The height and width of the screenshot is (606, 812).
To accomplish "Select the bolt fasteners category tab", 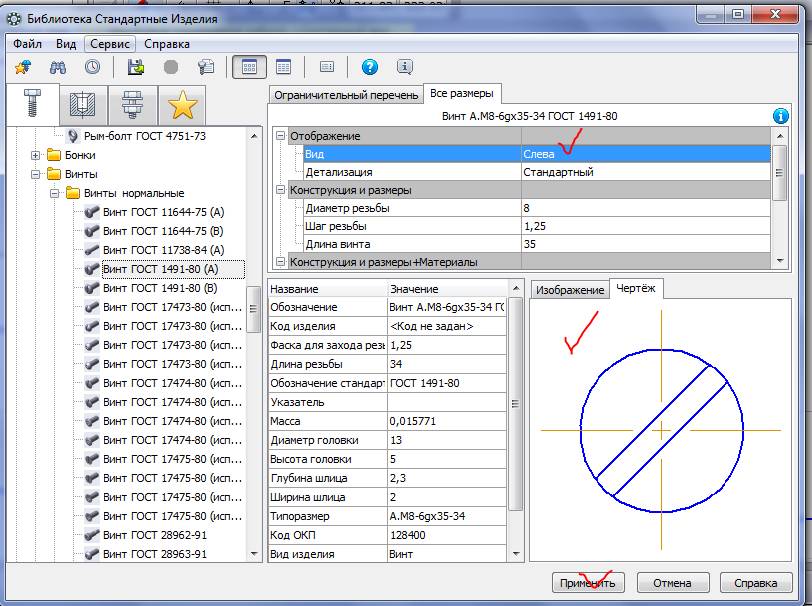I will pyautogui.click(x=32, y=104).
